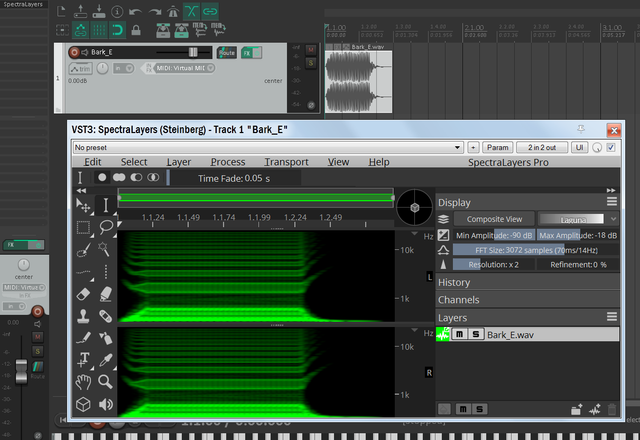Click the Composite View button
Viewport: 640px width, 440px height.
[x=494, y=219]
